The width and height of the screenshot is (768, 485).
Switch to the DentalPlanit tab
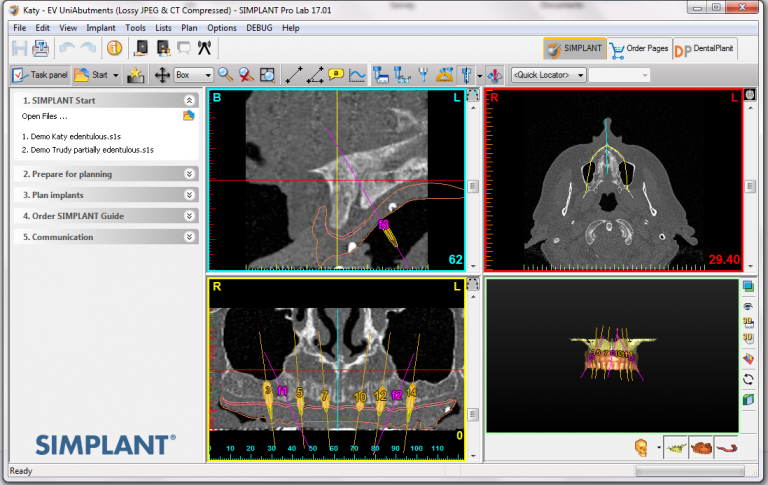(x=704, y=48)
